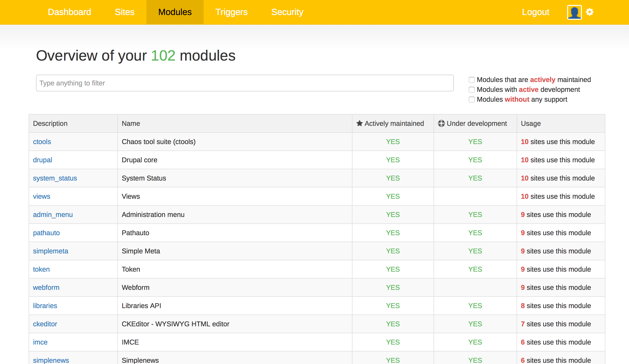
Task: Go to the Triggers tab
Action: 231,12
